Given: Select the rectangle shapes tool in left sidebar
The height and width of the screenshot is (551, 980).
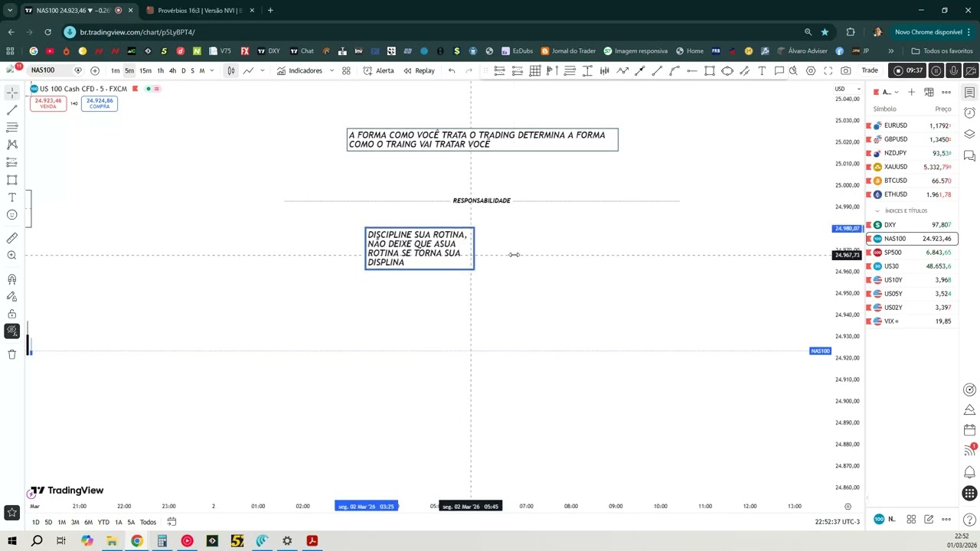Looking at the screenshot, I should pos(11,180).
